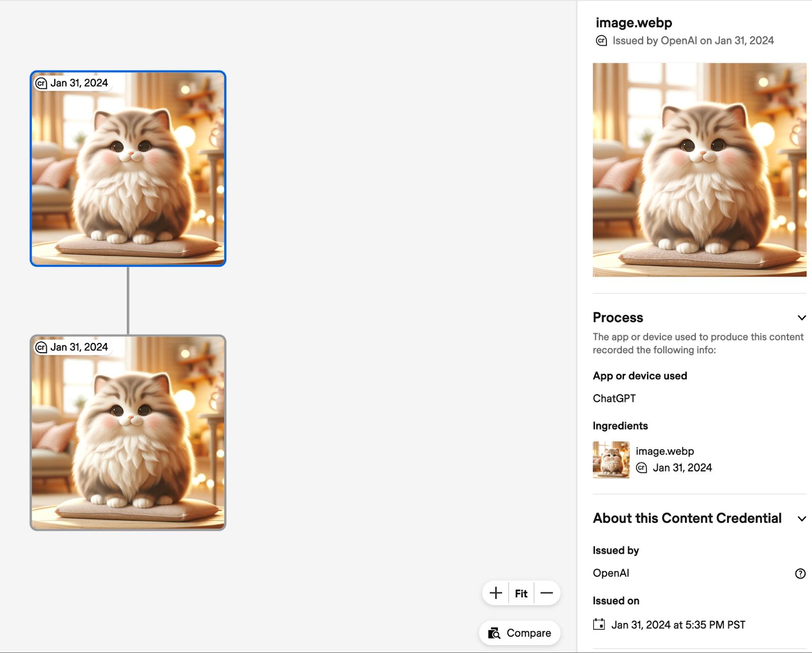
Task: Open the help question-mark icon next to OpenAI
Action: click(x=801, y=573)
